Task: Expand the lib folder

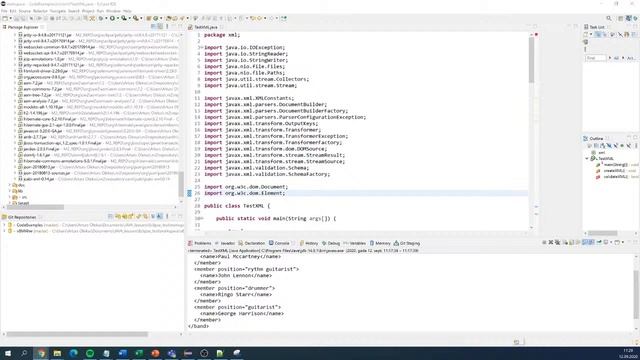Action: point(10,191)
